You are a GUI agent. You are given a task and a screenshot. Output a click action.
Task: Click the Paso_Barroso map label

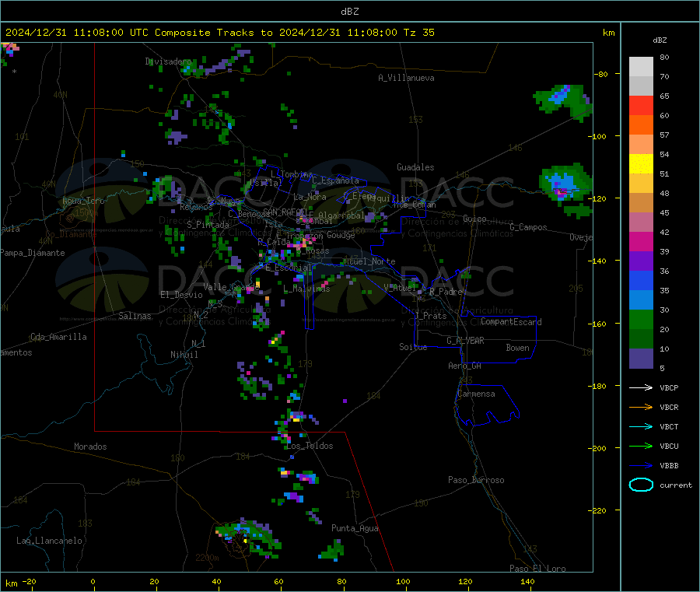476,480
